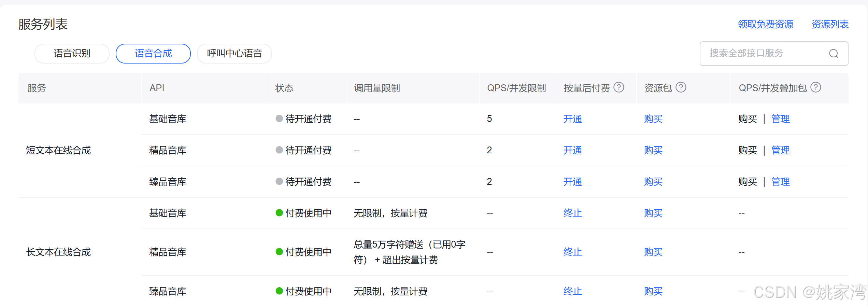Click 管理 in 短文本 精品音库 row
The image size is (868, 306).
(x=780, y=150)
